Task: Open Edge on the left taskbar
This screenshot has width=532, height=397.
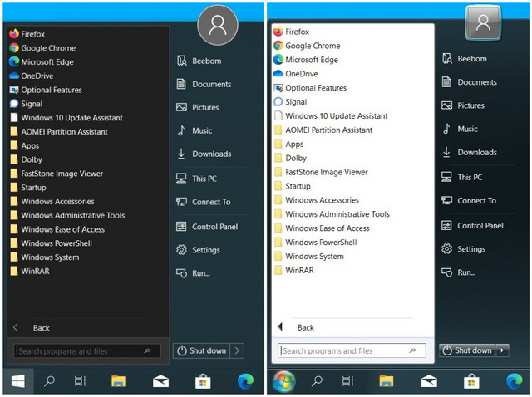Action: pyautogui.click(x=246, y=381)
